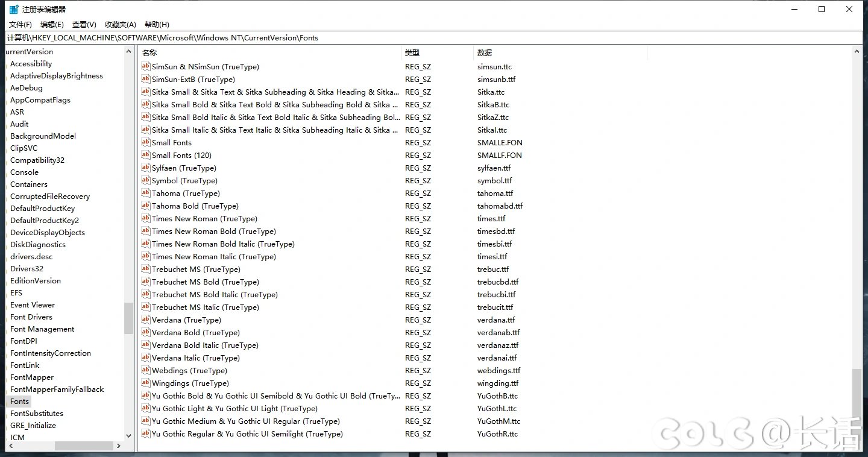Viewport: 868px width, 457px height.
Task: Select the AdaptiveDisplayBrightness key
Action: pyautogui.click(x=57, y=76)
